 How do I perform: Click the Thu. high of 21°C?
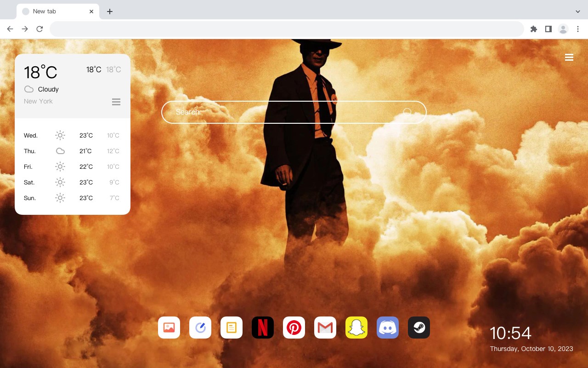click(x=86, y=151)
